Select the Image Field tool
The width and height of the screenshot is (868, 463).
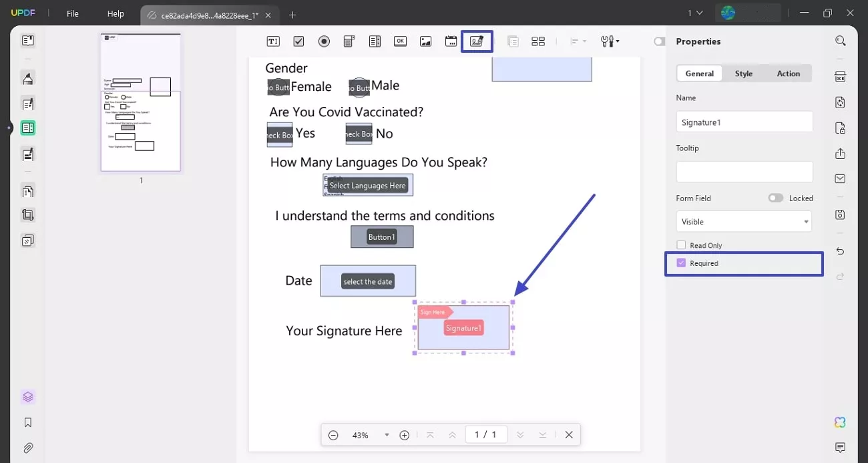pos(425,41)
